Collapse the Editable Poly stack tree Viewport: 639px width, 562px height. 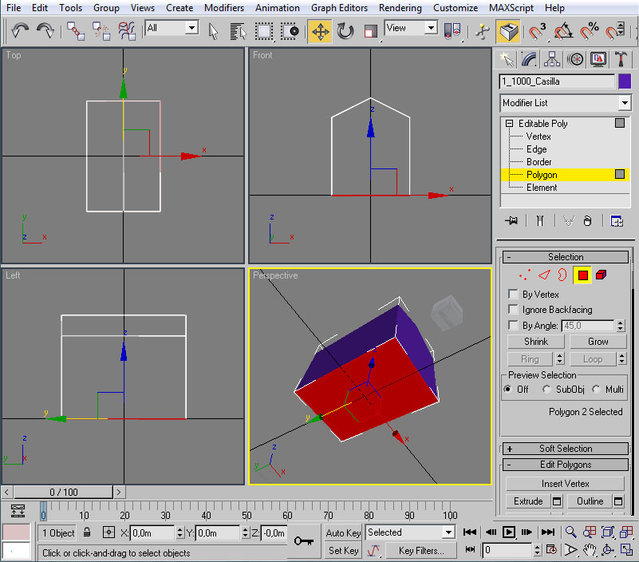coord(508,123)
